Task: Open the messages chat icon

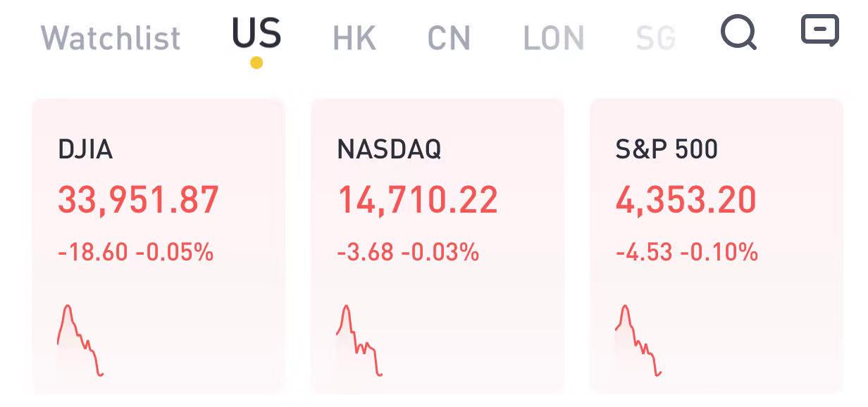Action: point(820,30)
